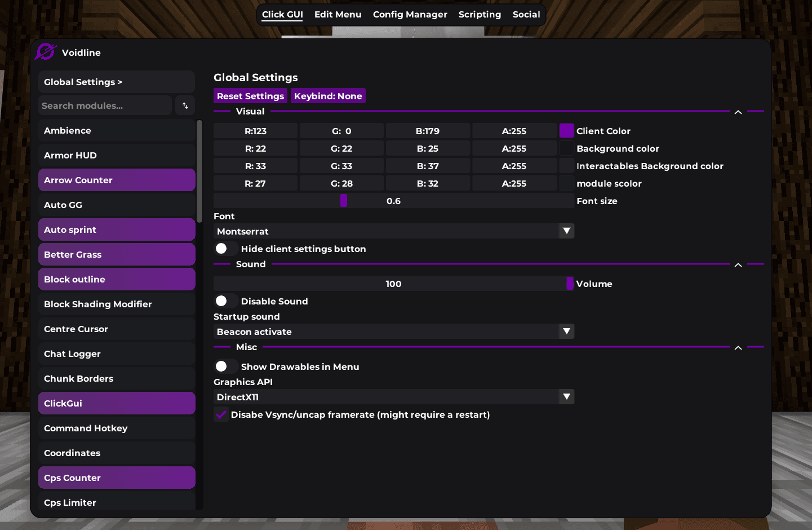Collapse the Sound section chevron
The image size is (812, 530).
[x=738, y=265]
